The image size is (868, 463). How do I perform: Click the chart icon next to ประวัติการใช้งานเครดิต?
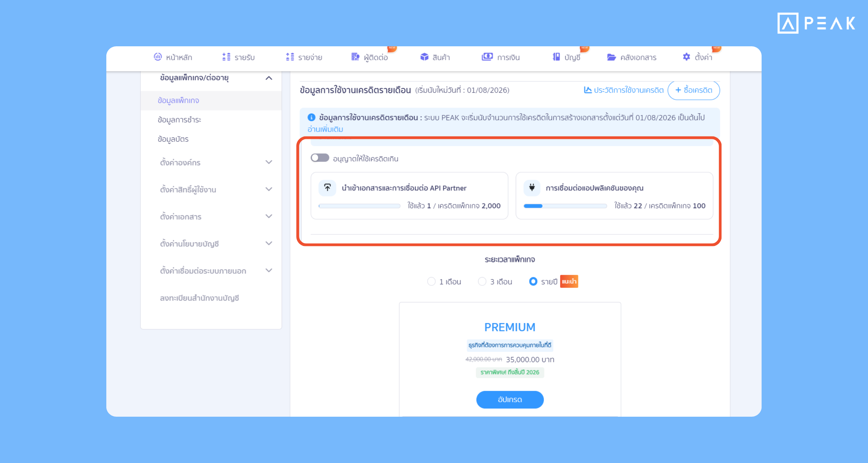[588, 90]
